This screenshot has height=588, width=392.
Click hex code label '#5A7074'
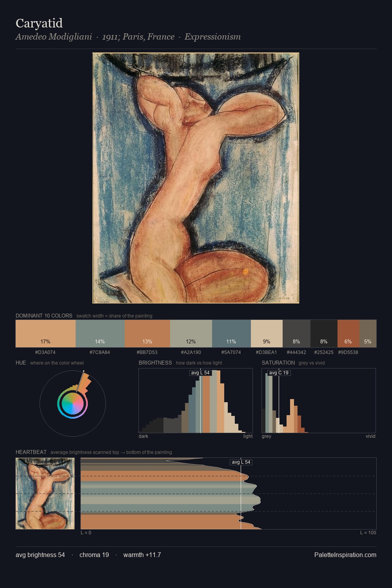coord(231,352)
